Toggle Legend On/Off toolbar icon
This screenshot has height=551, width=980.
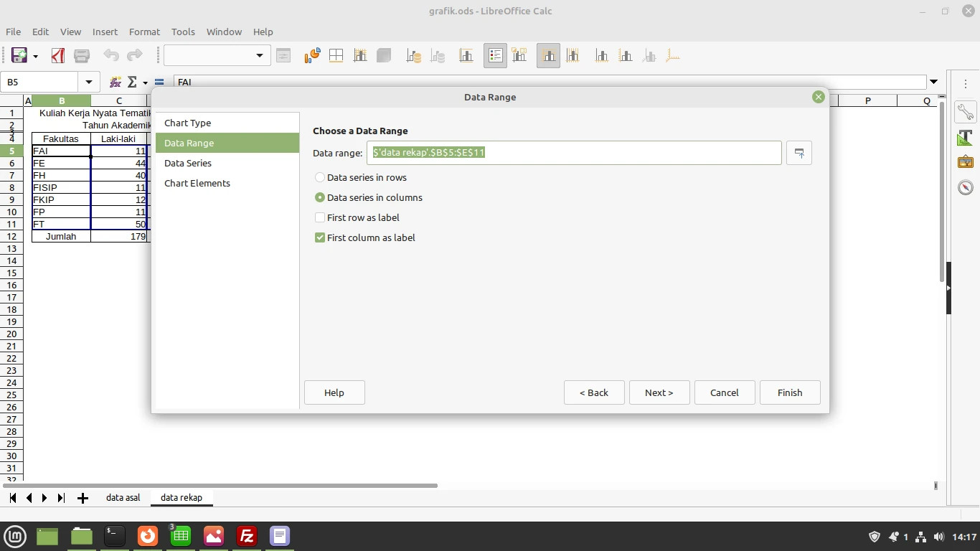(495, 56)
